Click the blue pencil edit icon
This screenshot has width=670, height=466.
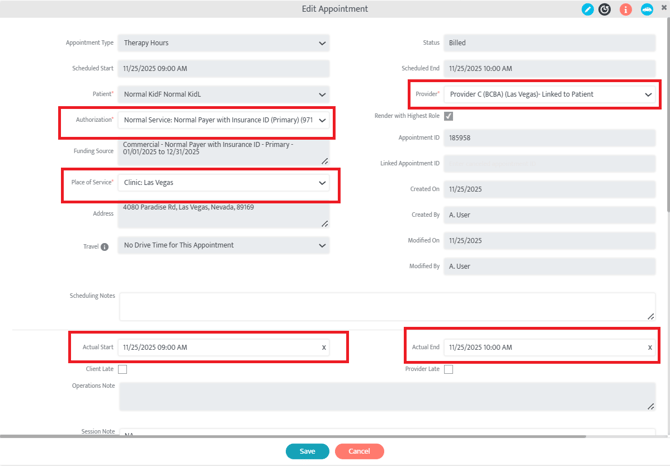pyautogui.click(x=587, y=10)
